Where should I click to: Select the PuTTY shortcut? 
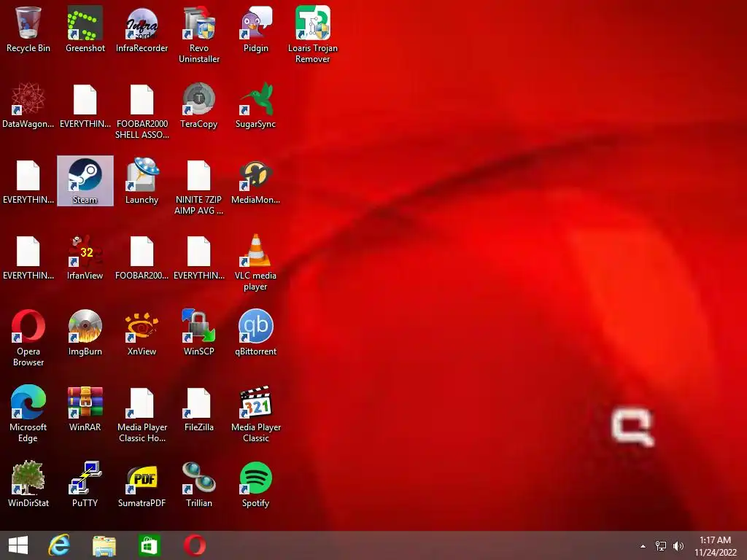(85, 484)
